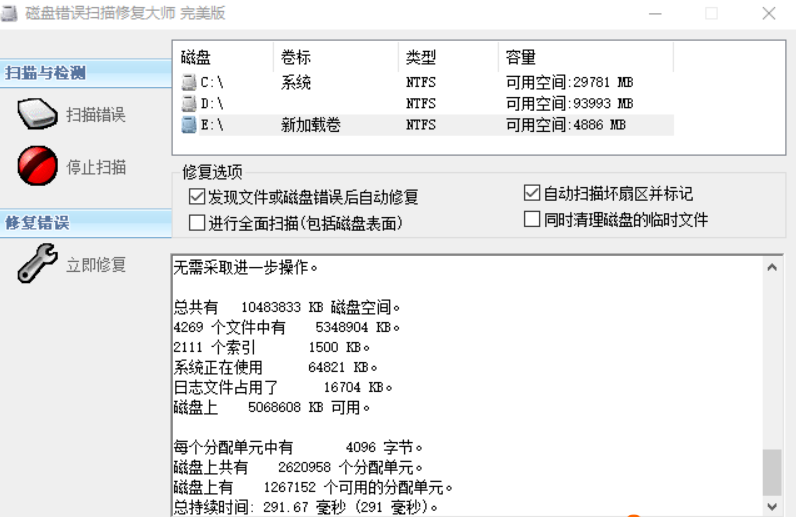Viewport: 796px width, 517px height.
Task: Click the log line 2111 个索引 1500 KB
Action: pos(272,347)
